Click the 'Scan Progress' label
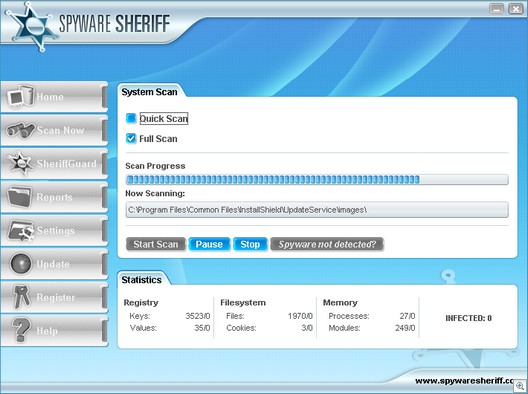The image size is (528, 394). (155, 166)
